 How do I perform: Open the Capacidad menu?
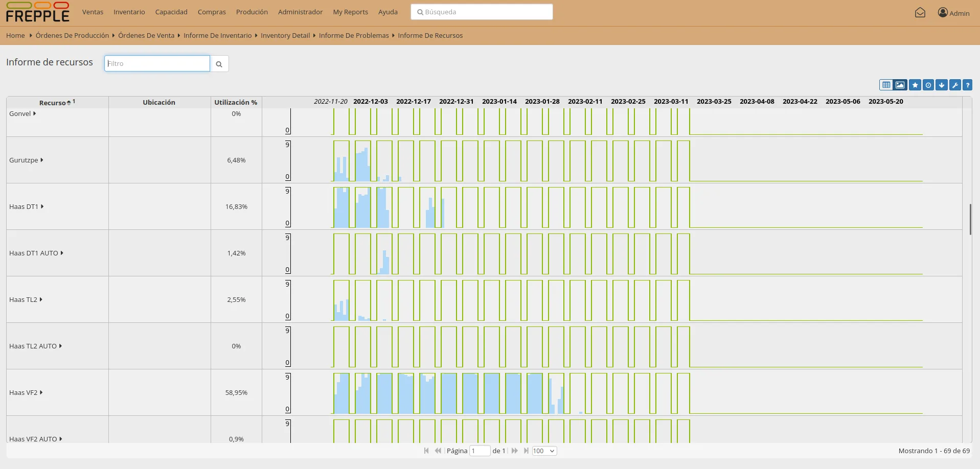pos(171,12)
